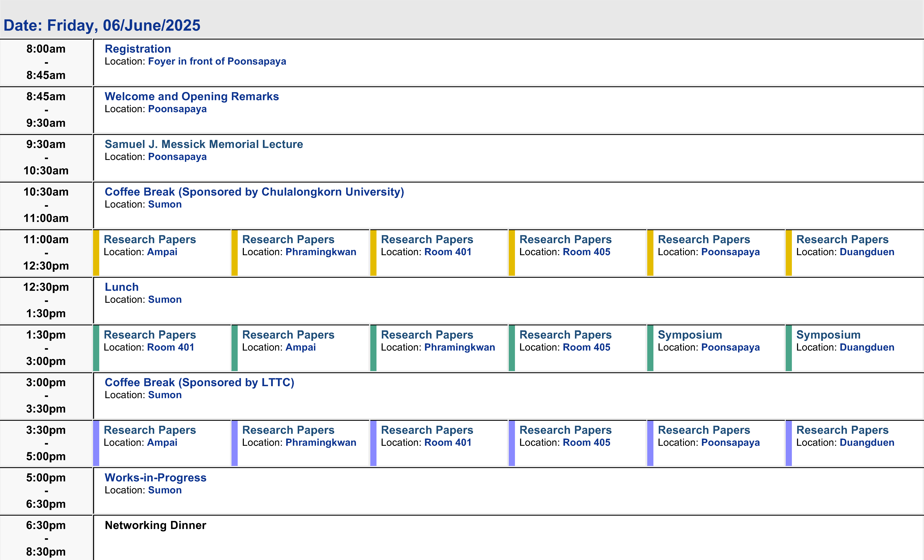Image resolution: width=924 pixels, height=560 pixels.
Task: Open Foyer in front of Poonsapaya location
Action: click(217, 61)
